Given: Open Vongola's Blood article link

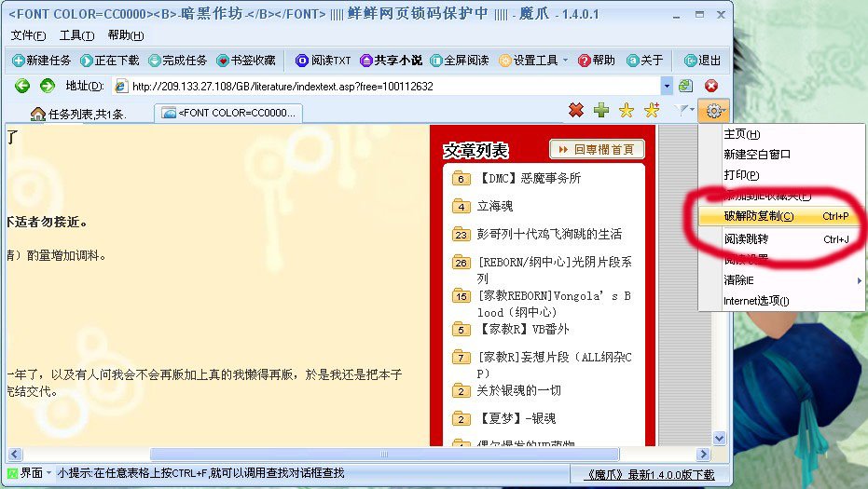Looking at the screenshot, I should (x=554, y=304).
